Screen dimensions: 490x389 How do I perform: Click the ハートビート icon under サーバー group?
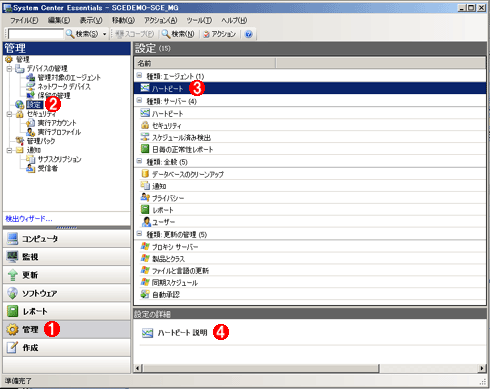(x=145, y=113)
